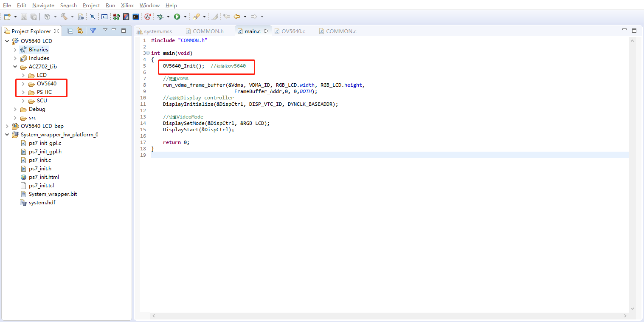Screen dimensions: 644x322
Task: Select ps7_init.html file
Action: point(44,177)
